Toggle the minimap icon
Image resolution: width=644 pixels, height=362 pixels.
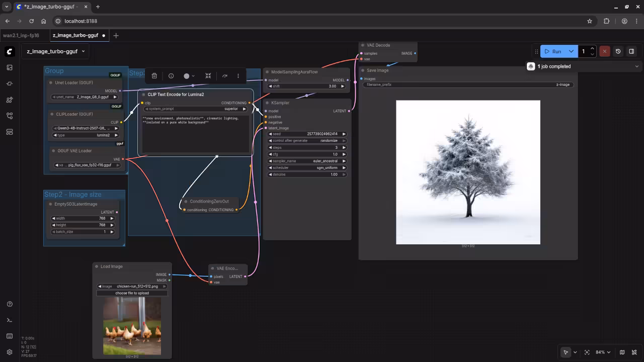tap(622, 352)
